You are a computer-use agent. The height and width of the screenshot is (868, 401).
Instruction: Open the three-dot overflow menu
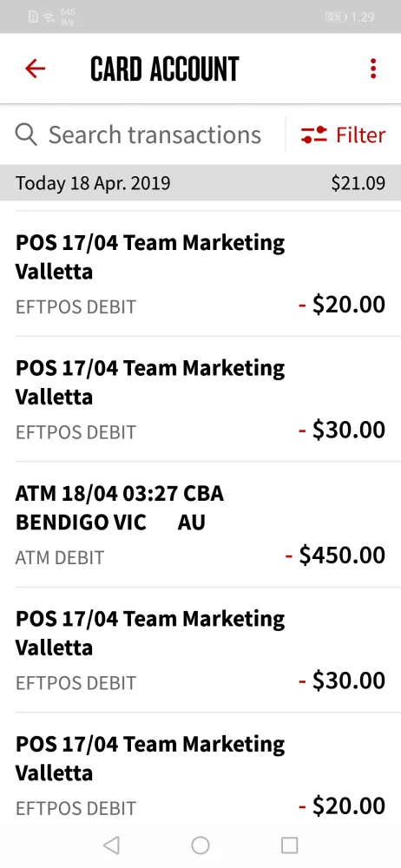[373, 69]
